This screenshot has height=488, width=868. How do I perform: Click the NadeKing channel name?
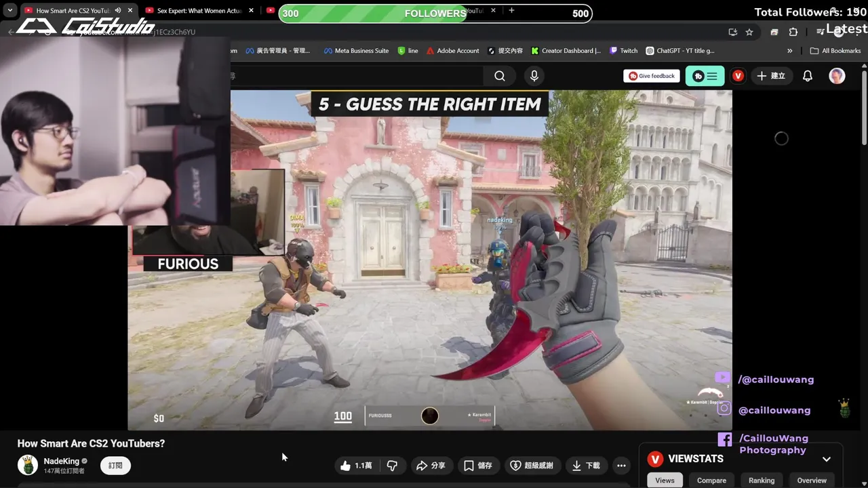(x=62, y=461)
